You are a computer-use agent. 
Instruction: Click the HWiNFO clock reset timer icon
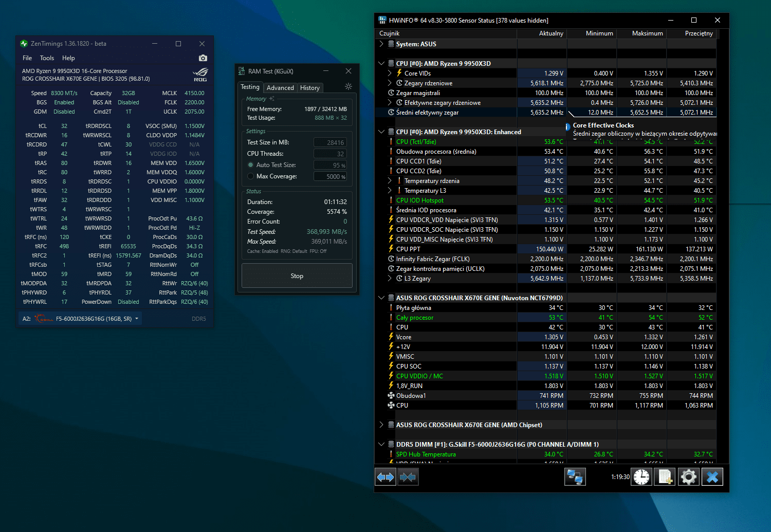[x=641, y=477]
